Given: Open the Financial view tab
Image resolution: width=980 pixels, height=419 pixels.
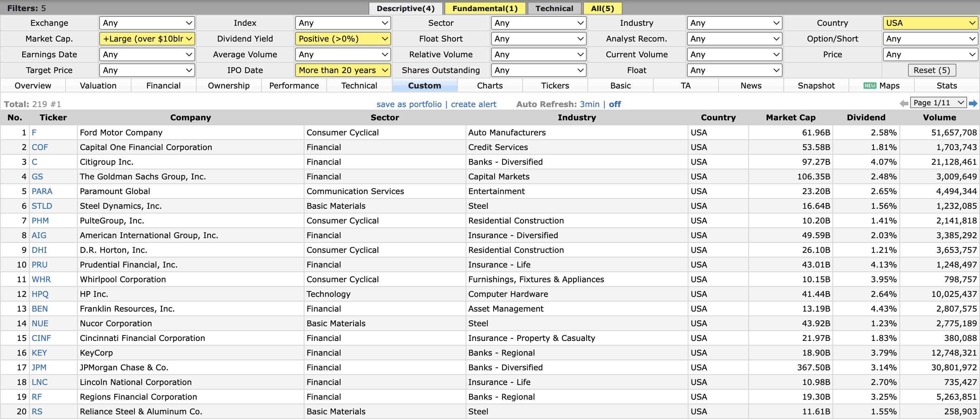Looking at the screenshot, I should (164, 86).
